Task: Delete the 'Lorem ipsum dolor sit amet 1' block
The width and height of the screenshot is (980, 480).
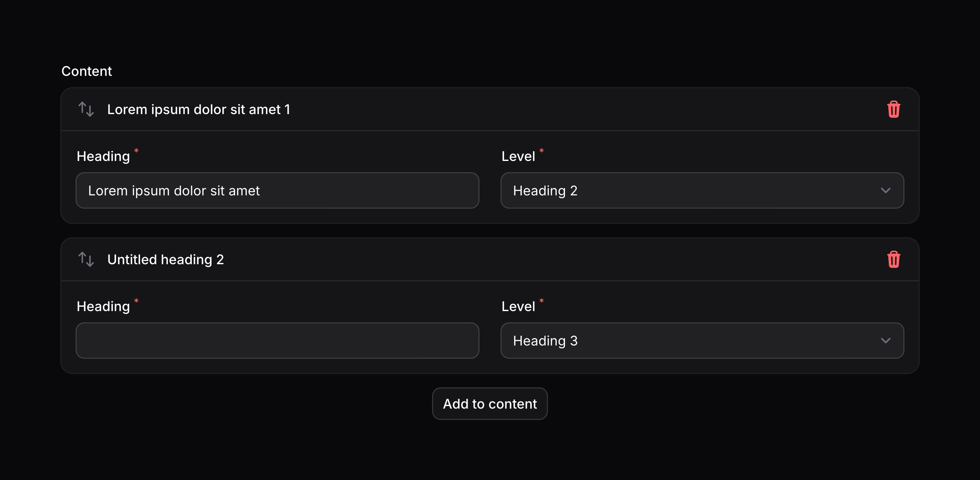Action: [894, 109]
